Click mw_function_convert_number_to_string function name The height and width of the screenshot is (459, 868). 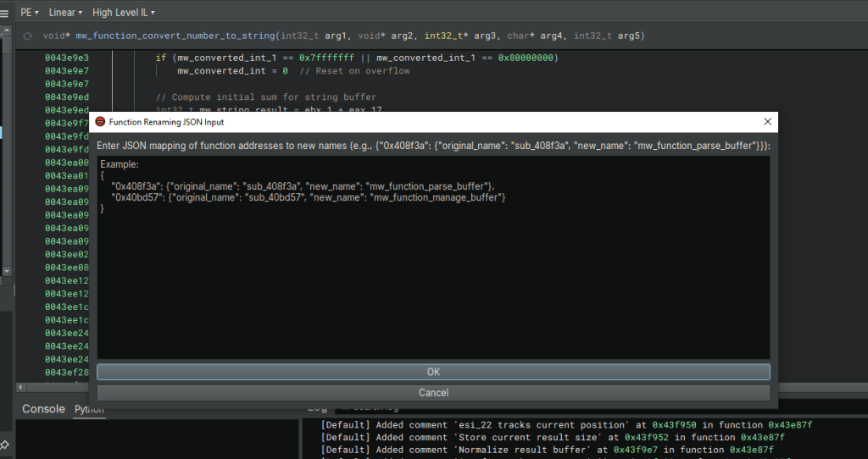click(175, 36)
